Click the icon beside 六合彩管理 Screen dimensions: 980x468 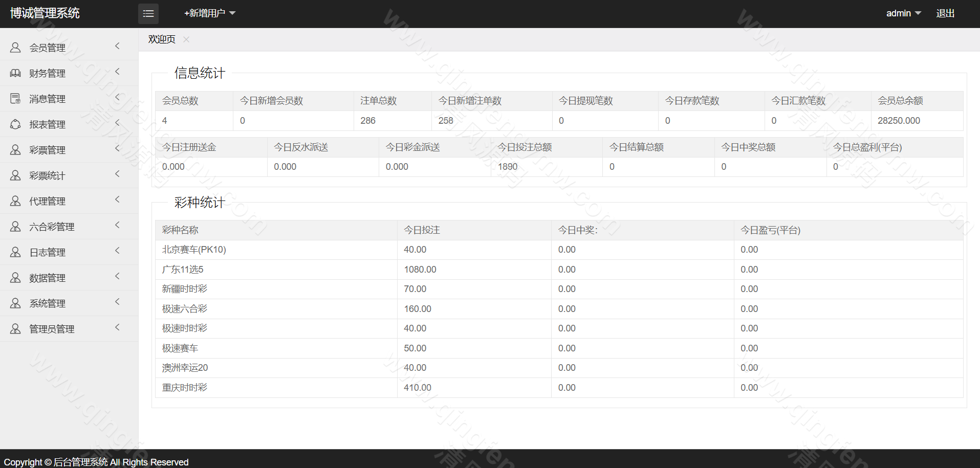[x=15, y=227]
